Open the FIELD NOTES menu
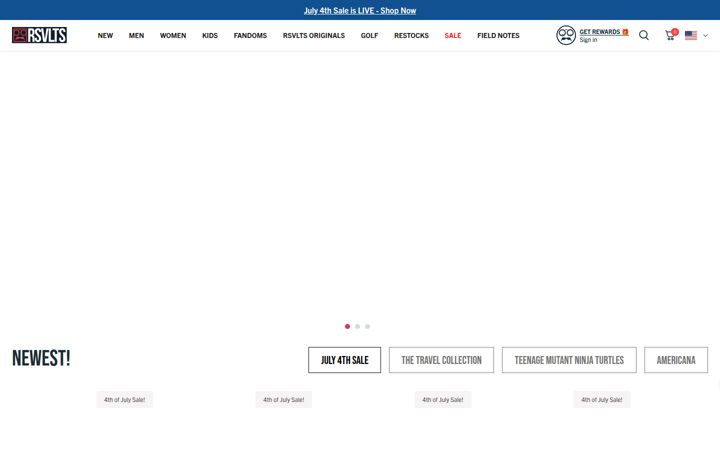The image size is (720, 450). click(x=498, y=35)
